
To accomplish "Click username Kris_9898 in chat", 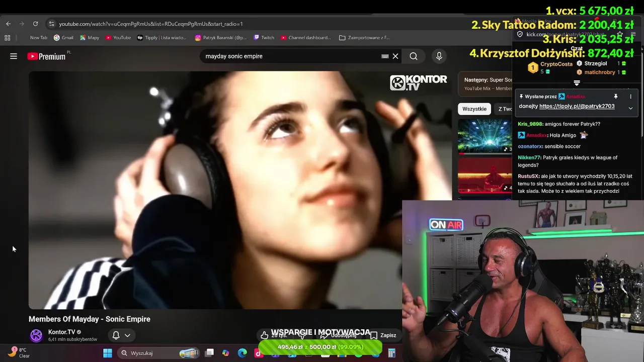I will tap(530, 124).
